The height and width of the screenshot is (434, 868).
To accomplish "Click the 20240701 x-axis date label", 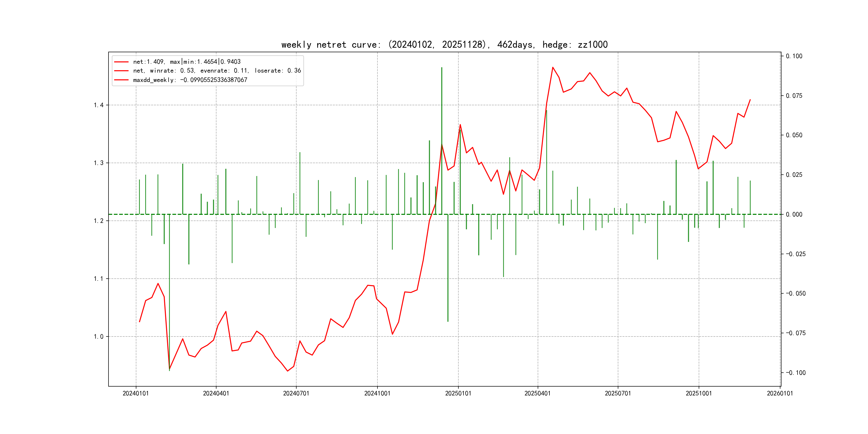I will pyautogui.click(x=296, y=393).
